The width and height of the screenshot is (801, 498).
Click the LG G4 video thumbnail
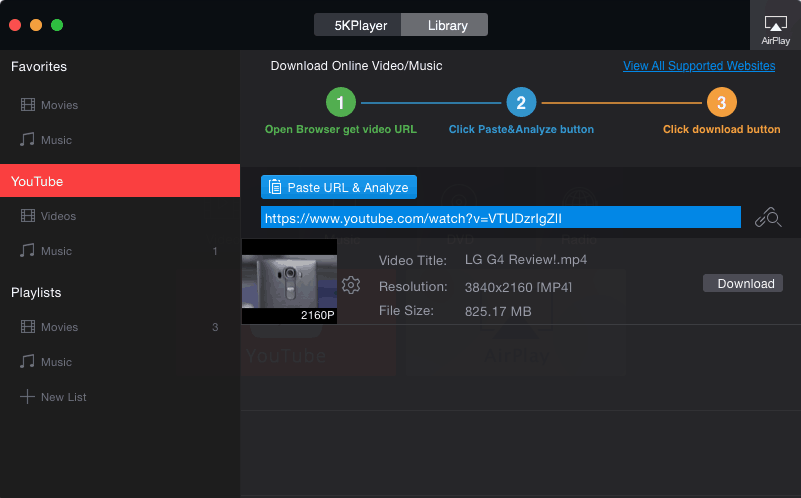pyautogui.click(x=289, y=282)
